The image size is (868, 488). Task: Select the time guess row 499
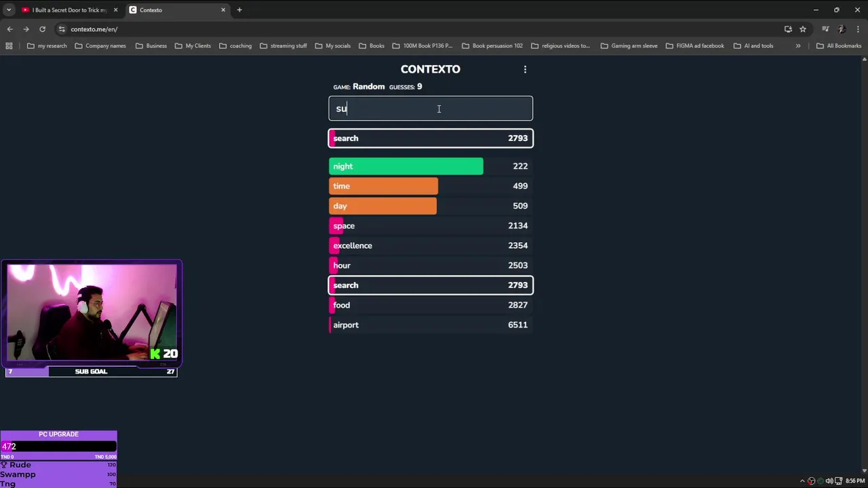tap(431, 186)
